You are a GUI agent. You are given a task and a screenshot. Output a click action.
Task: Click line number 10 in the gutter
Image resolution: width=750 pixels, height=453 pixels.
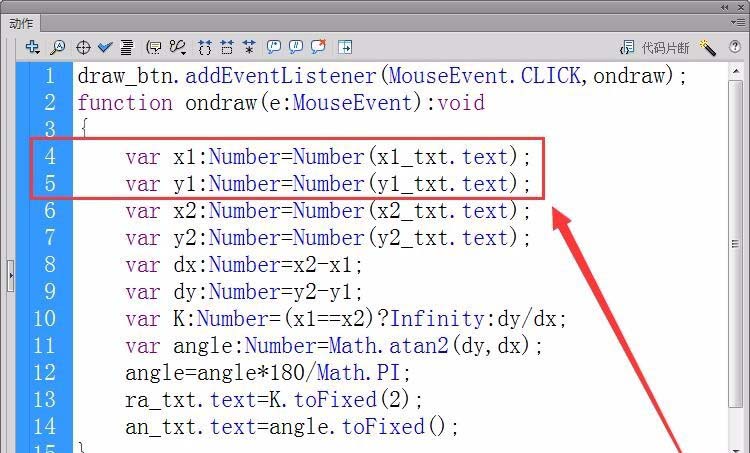coord(44,319)
